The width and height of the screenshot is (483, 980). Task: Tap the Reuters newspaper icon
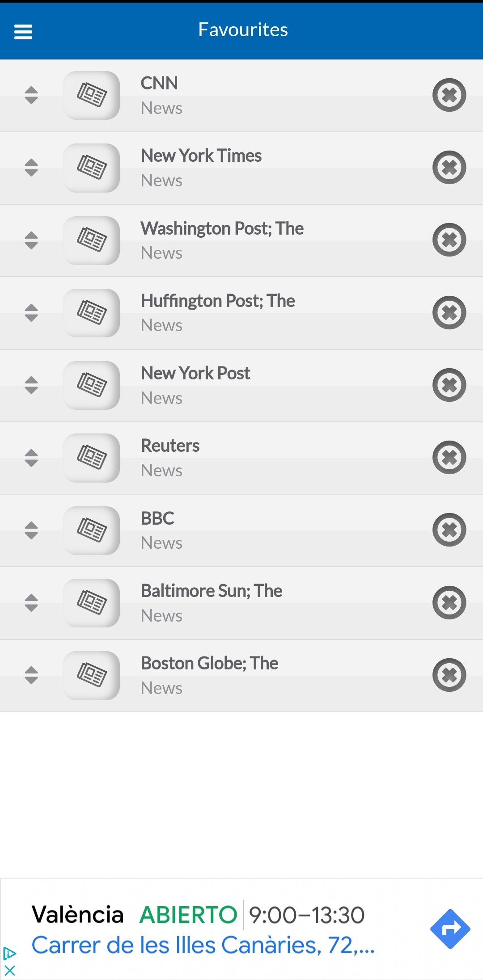tap(92, 458)
